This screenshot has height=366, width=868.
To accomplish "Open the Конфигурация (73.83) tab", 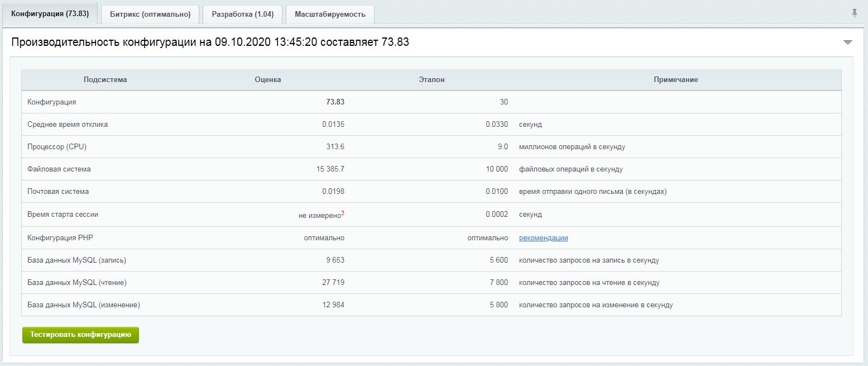I will [x=50, y=14].
